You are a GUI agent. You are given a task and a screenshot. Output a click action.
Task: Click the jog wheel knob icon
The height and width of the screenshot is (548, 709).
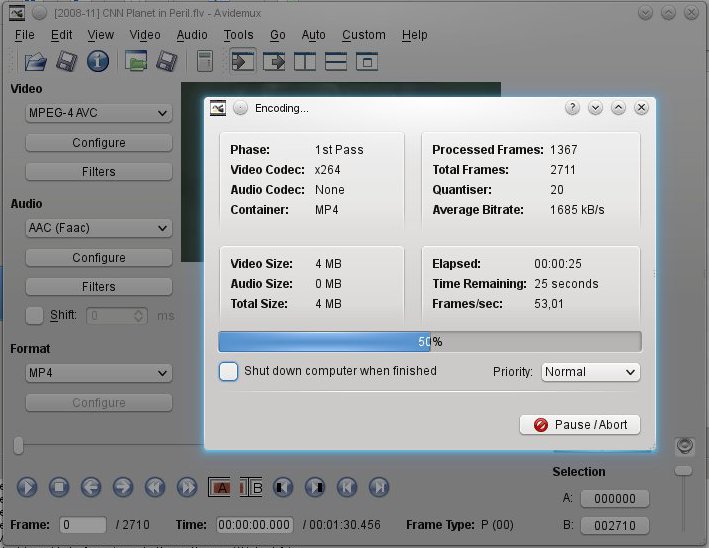click(685, 445)
